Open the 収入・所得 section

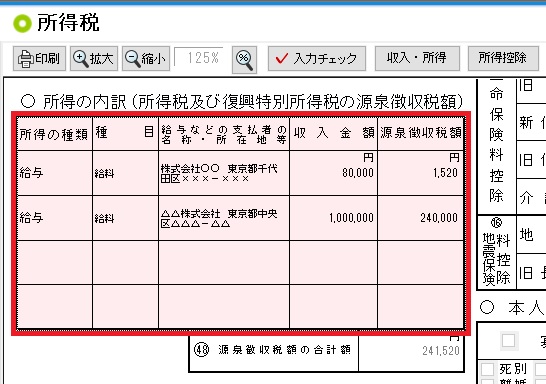[x=417, y=58]
